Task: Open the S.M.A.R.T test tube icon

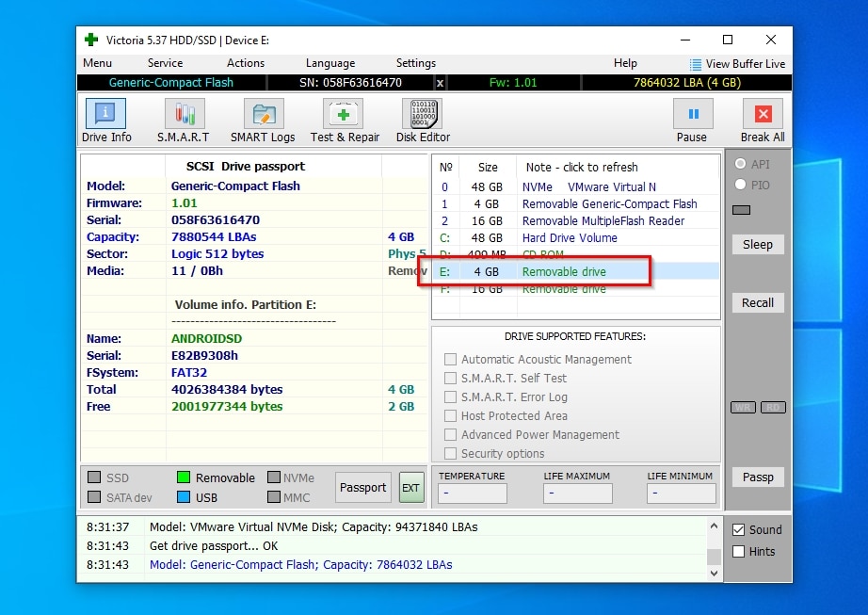Action: pos(185,114)
